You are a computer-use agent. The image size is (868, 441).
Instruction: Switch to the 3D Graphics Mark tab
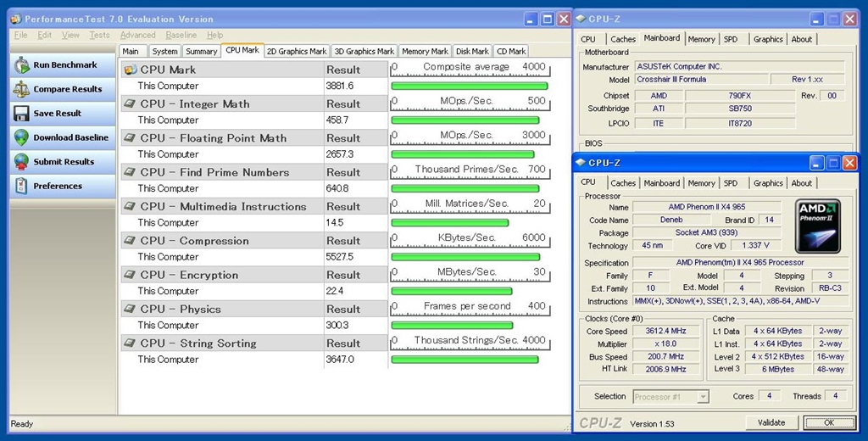(x=364, y=51)
